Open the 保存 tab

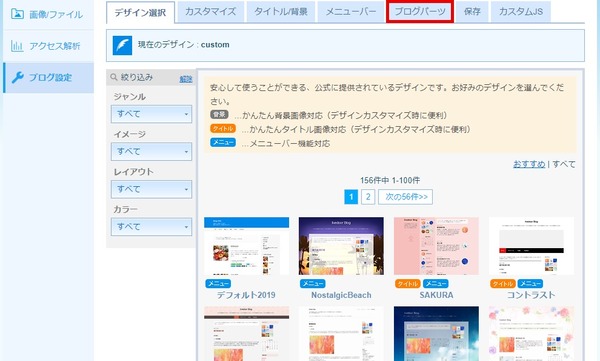(472, 12)
